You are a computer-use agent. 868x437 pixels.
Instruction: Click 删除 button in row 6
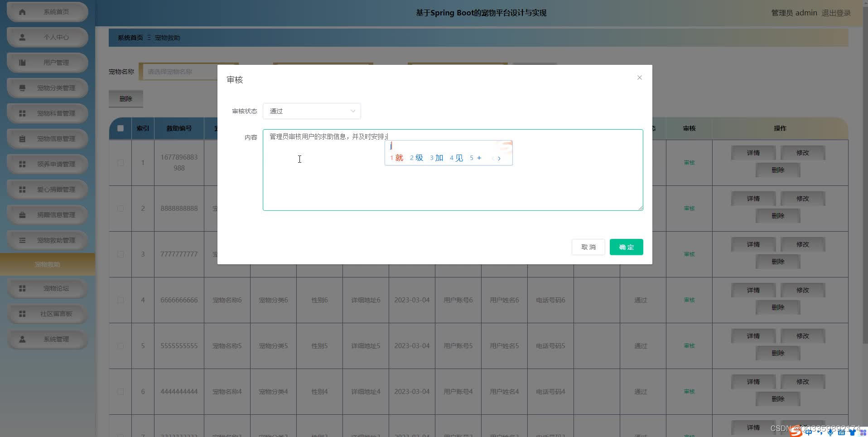(778, 399)
